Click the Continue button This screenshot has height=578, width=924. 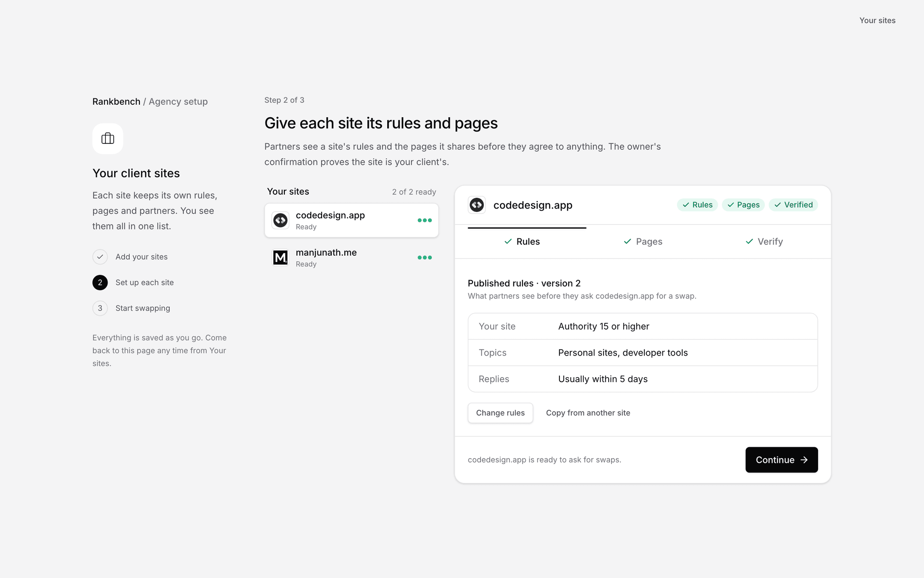click(782, 459)
